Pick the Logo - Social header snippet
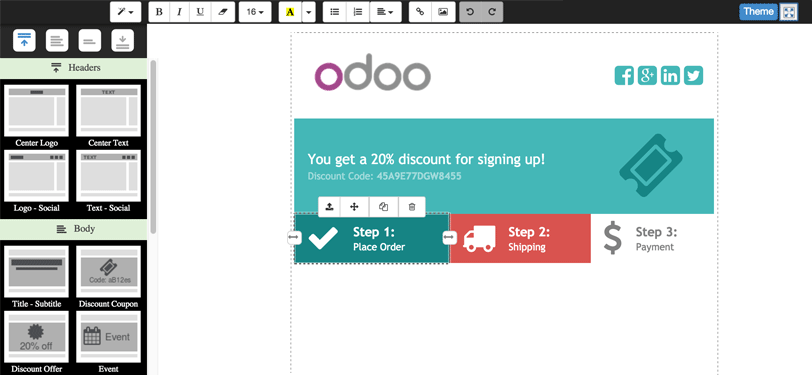This screenshot has height=375, width=812. [36, 181]
